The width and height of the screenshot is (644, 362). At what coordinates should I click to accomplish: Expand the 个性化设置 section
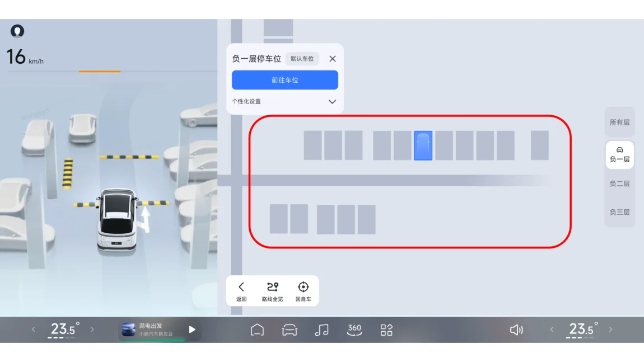[x=332, y=102]
